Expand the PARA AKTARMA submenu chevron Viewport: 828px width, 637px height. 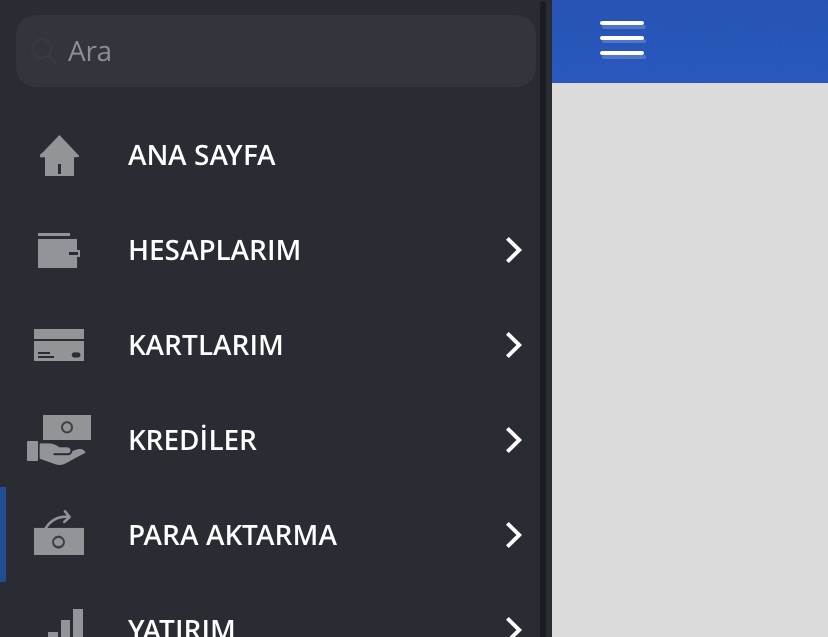[513, 535]
